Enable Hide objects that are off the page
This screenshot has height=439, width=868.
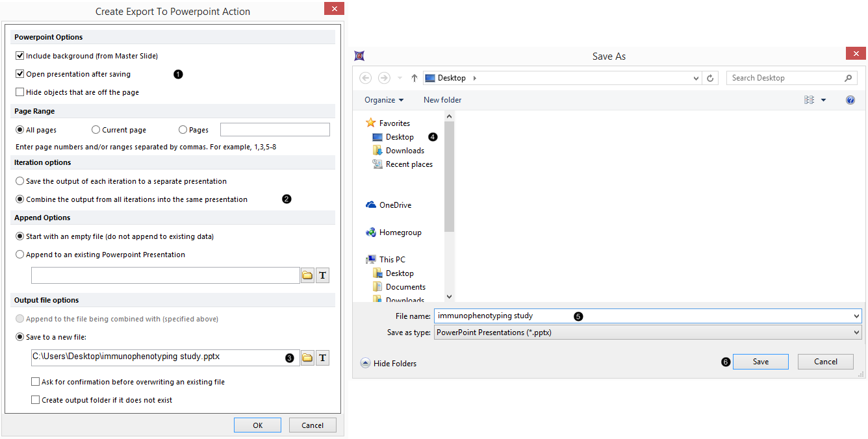tap(20, 92)
